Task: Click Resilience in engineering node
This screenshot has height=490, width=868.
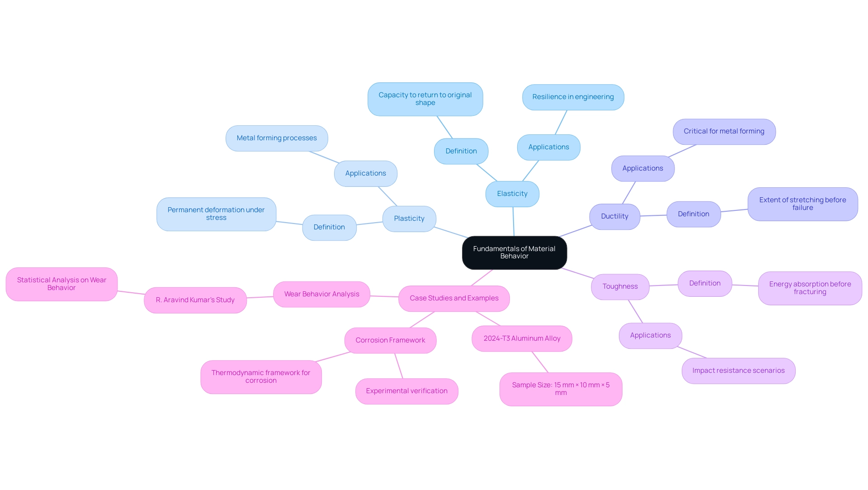Action: [x=573, y=97]
